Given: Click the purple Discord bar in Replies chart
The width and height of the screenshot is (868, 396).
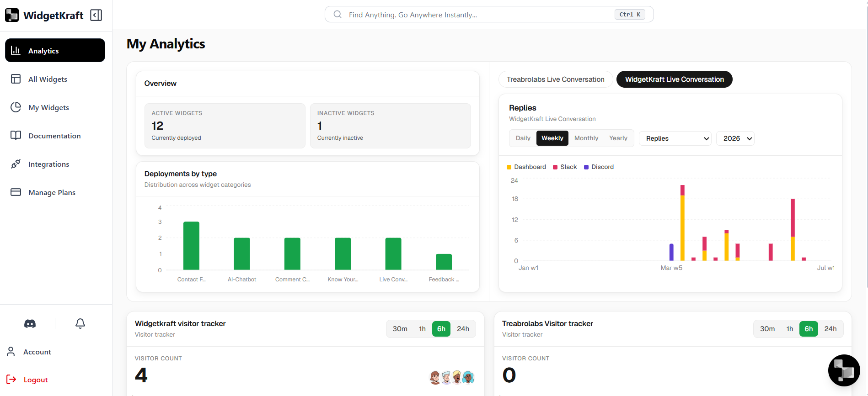Looking at the screenshot, I should tap(671, 252).
